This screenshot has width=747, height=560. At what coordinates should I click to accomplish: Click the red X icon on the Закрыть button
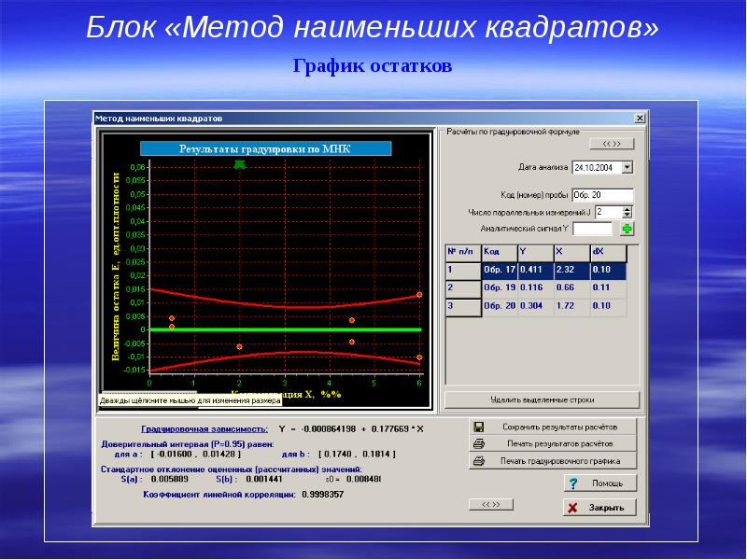[x=572, y=507]
